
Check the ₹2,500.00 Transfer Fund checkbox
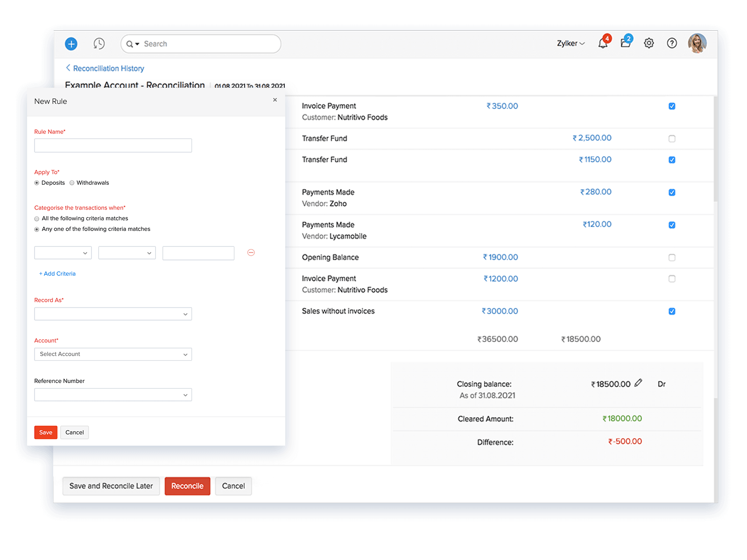(672, 139)
